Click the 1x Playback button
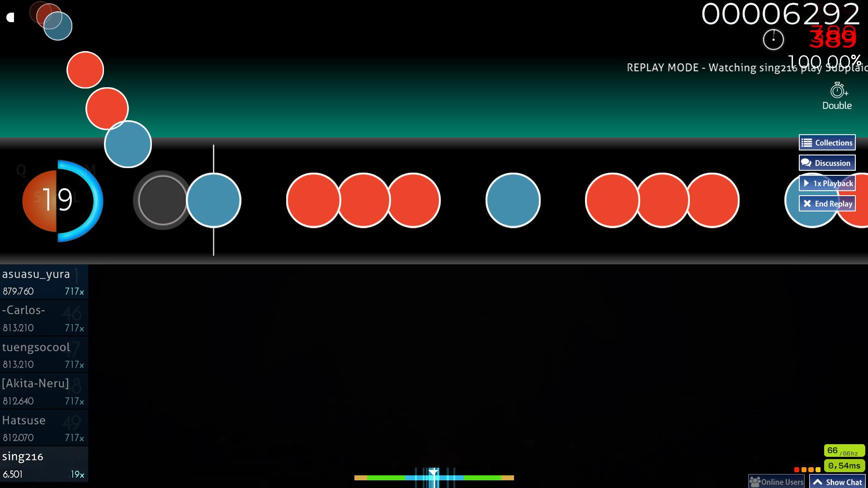The height and width of the screenshot is (488, 868). pyautogui.click(x=827, y=183)
